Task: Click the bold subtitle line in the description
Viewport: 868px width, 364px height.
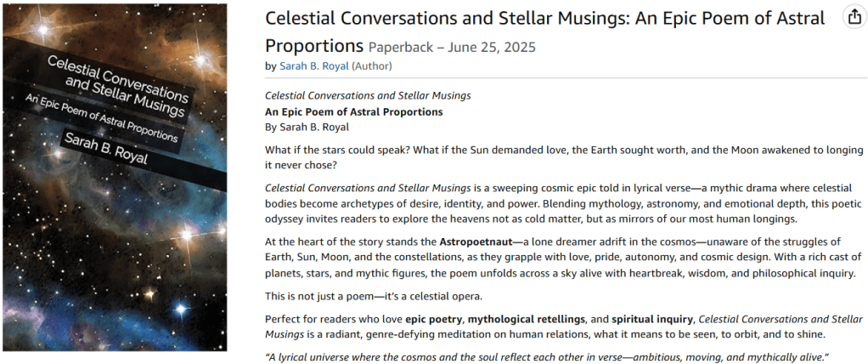Action: pos(353,111)
